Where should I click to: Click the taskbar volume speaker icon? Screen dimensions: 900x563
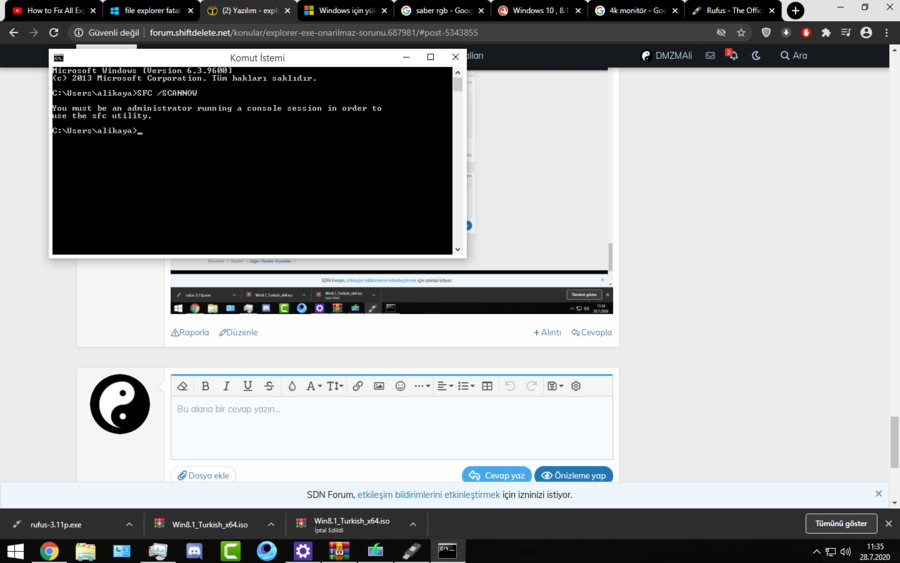pyautogui.click(x=845, y=552)
